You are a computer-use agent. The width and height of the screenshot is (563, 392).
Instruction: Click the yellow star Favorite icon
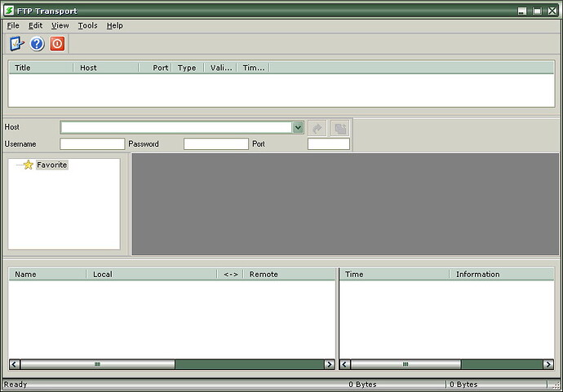(29, 165)
